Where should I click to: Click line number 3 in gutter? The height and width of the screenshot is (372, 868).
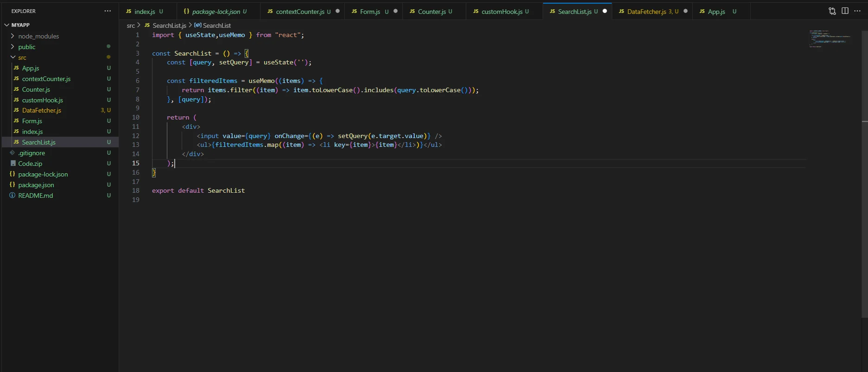137,53
